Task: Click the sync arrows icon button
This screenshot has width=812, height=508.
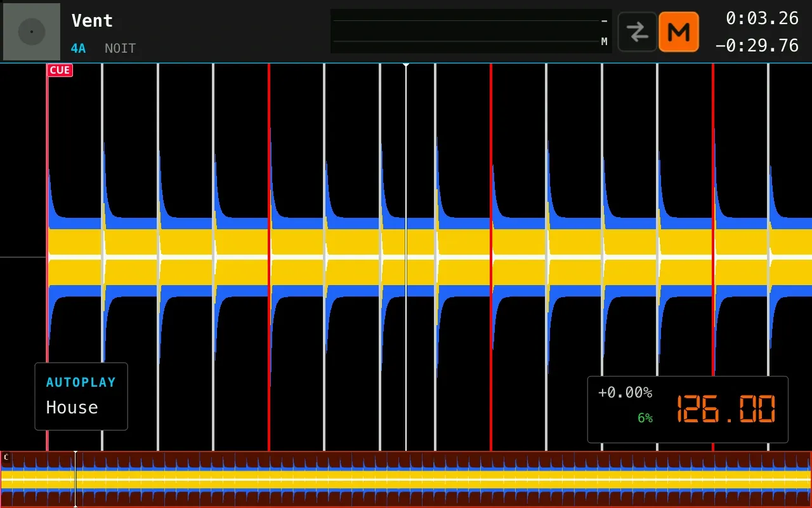Action: coord(638,32)
